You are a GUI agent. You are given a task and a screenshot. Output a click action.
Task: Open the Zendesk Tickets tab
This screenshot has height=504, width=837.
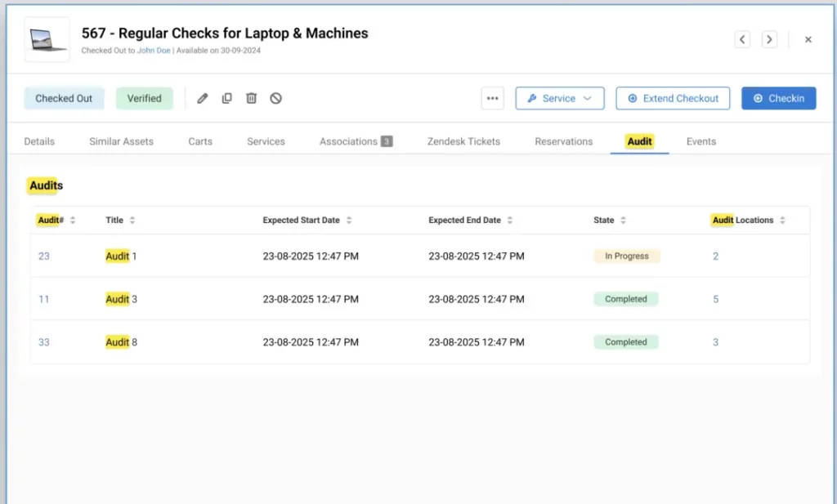pos(463,141)
